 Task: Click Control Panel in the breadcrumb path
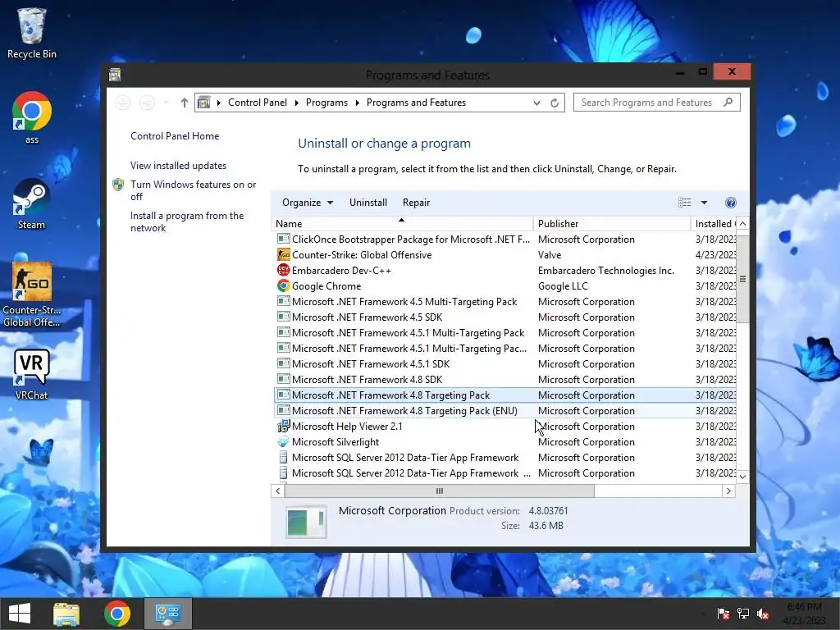point(257,103)
